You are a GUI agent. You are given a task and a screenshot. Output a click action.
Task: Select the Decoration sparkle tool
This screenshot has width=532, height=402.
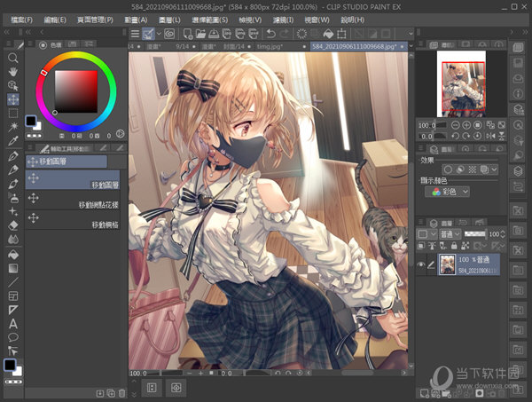tap(13, 211)
